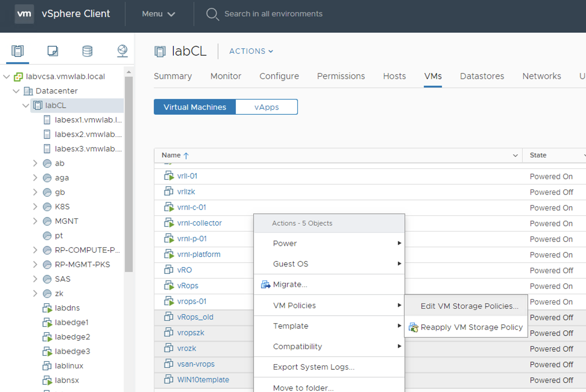Screen dimensions: 586x392
Task: Click the search magnifier icon
Action: pyautogui.click(x=212, y=14)
